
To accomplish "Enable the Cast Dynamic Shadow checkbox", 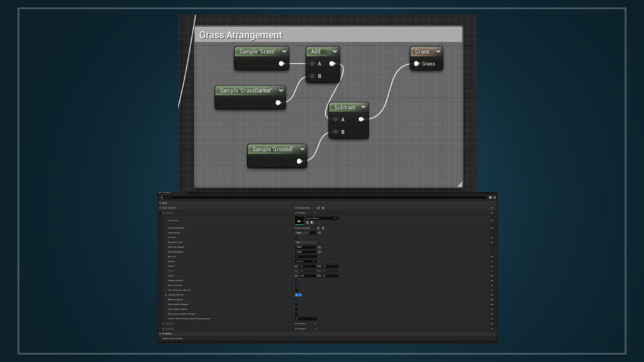I will point(297,304).
